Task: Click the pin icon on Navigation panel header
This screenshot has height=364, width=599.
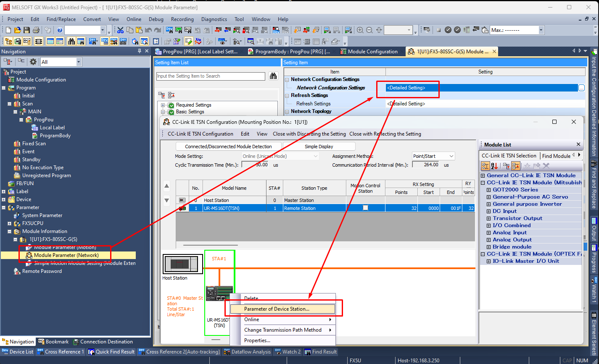Action: point(140,51)
